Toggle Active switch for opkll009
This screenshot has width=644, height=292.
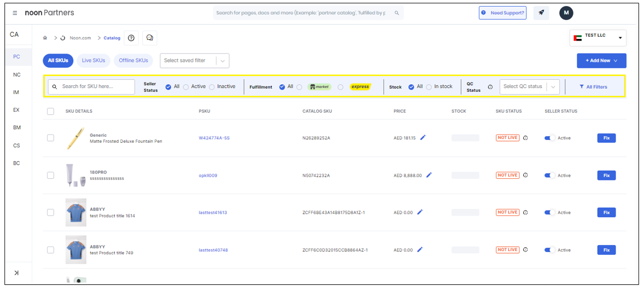pyautogui.click(x=549, y=176)
